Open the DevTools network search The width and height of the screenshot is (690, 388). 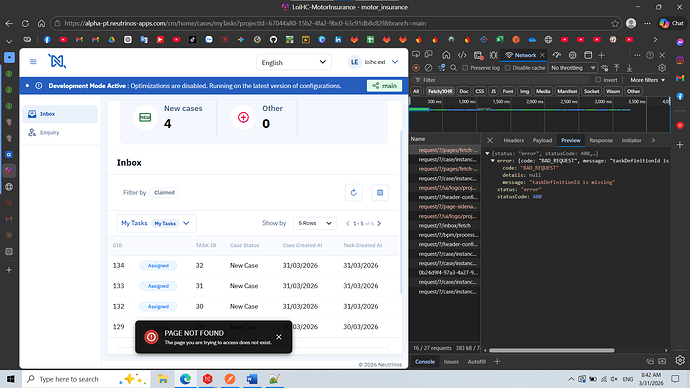tap(454, 68)
